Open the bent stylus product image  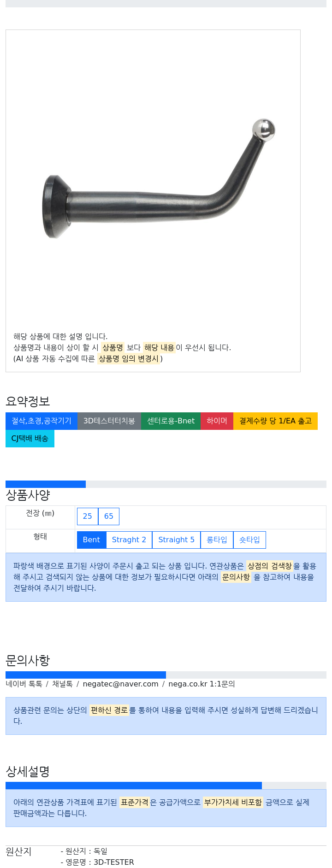(x=159, y=180)
